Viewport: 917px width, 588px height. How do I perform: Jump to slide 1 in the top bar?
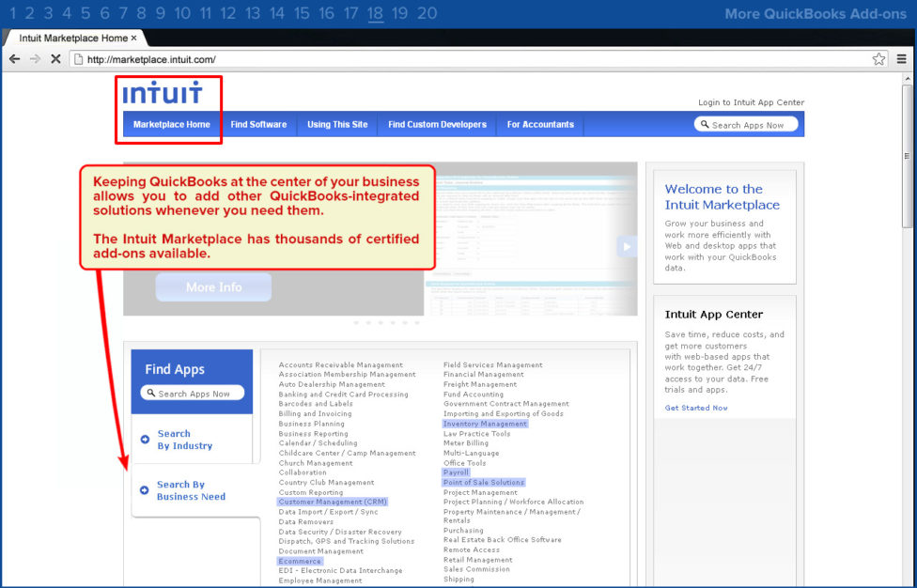(13, 13)
